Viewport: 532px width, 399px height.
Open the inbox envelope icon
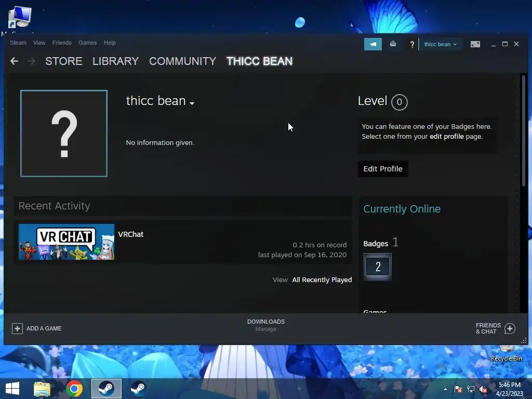393,44
